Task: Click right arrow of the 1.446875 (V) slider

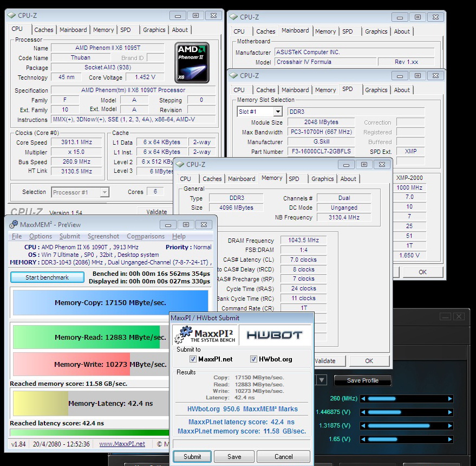Action: pyautogui.click(x=450, y=412)
